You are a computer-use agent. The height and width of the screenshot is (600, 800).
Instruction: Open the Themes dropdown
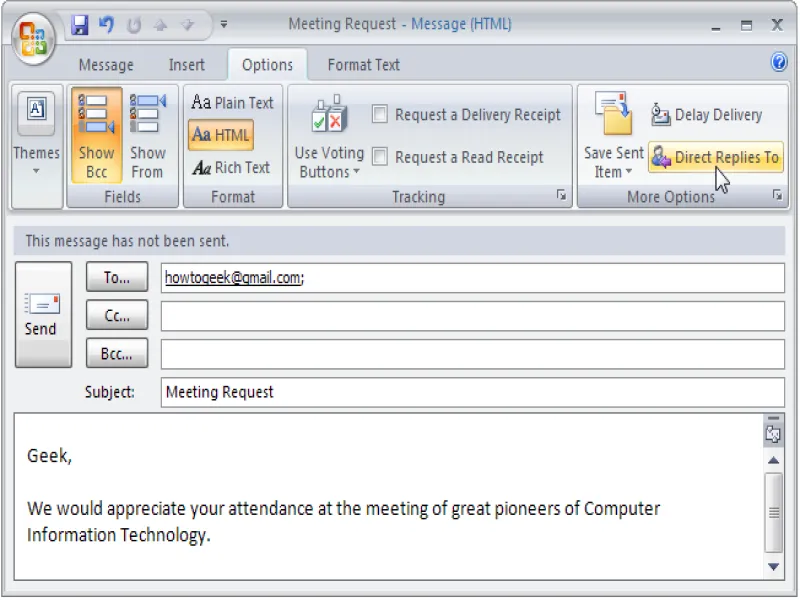[36, 140]
